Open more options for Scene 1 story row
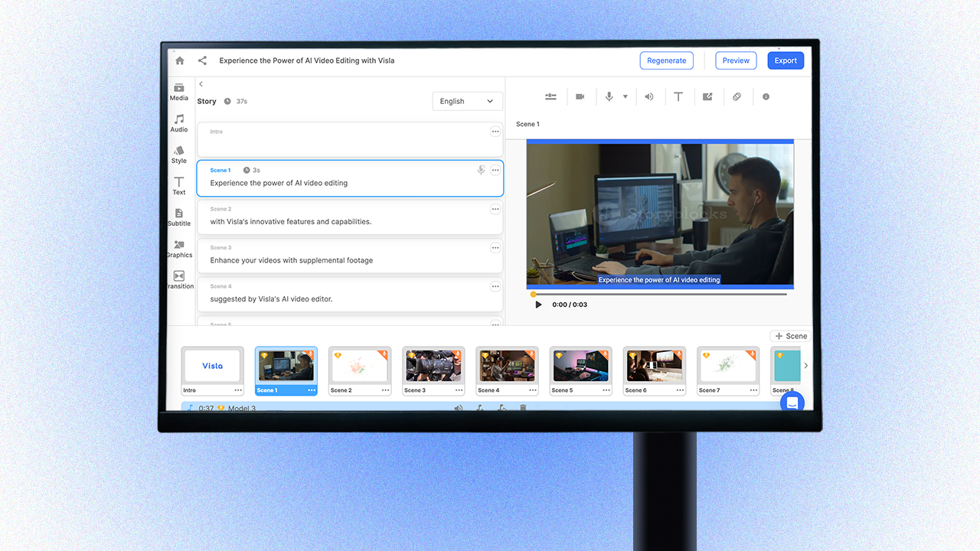This screenshot has width=980, height=551. [x=495, y=170]
